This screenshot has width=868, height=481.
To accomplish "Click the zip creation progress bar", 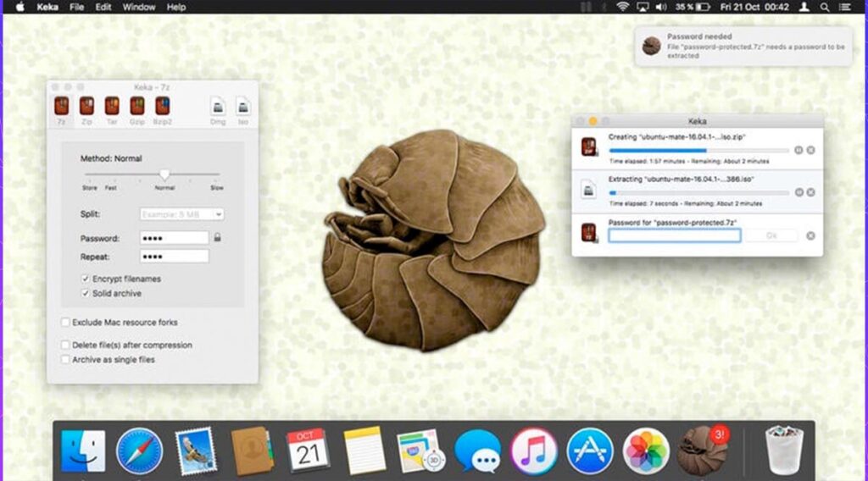I will (698, 151).
